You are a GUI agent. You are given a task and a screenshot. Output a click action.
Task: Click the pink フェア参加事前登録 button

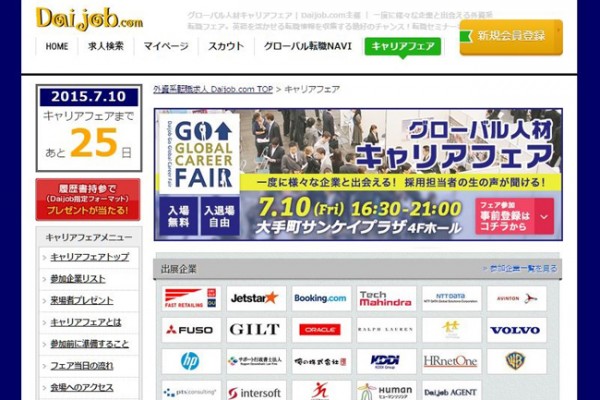click(x=514, y=216)
